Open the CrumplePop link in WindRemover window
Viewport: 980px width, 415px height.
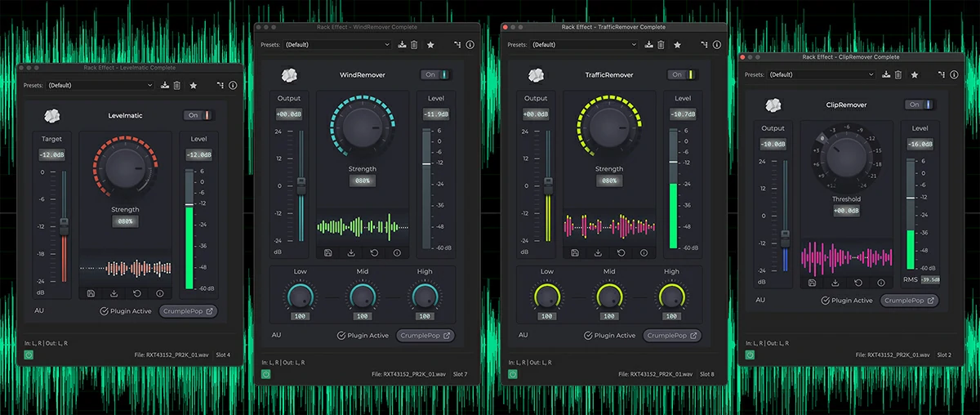(x=425, y=336)
